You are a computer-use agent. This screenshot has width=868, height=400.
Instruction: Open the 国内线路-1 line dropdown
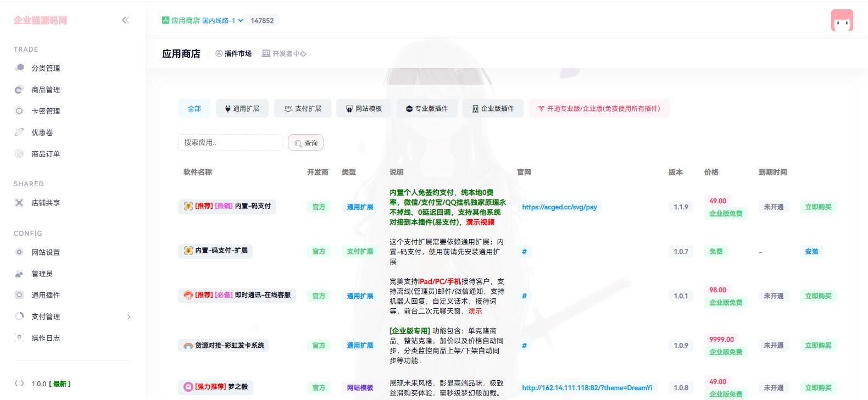click(222, 21)
